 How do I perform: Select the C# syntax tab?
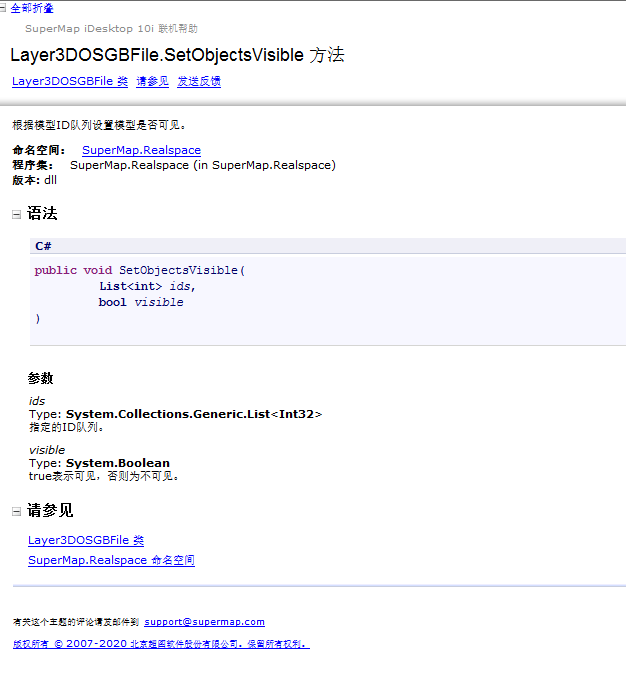tap(44, 246)
